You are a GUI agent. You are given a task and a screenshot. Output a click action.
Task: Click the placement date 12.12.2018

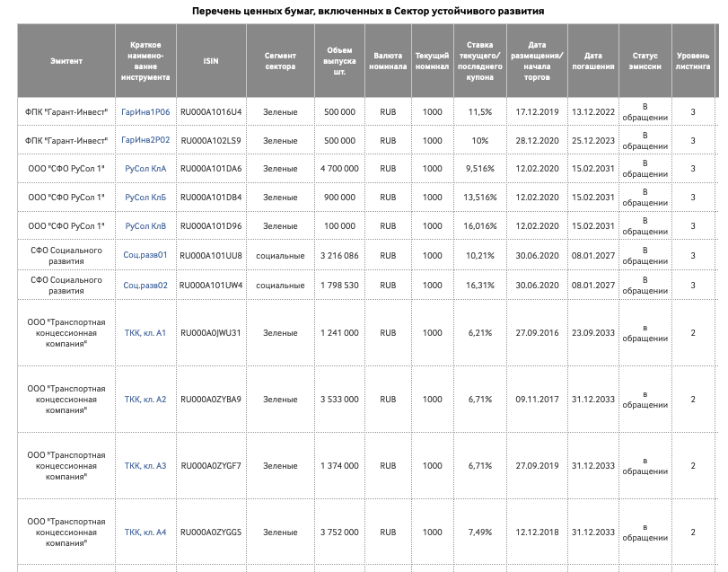click(537, 532)
